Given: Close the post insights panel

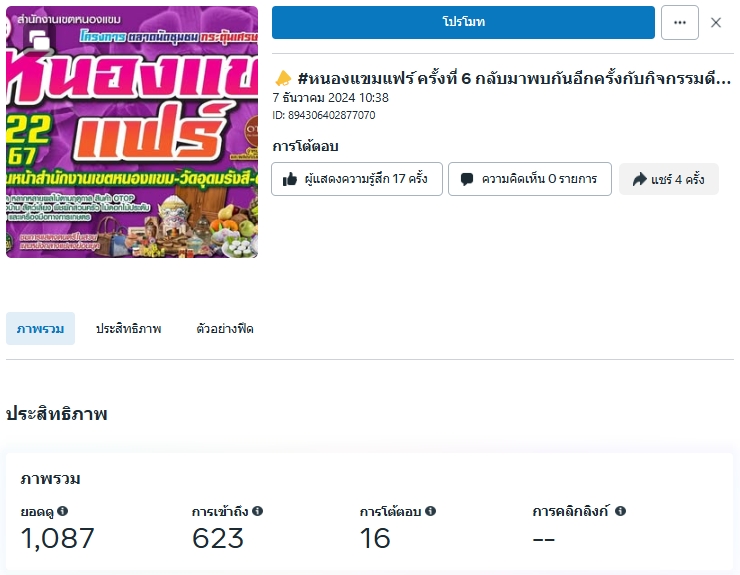Looking at the screenshot, I should point(715,23).
